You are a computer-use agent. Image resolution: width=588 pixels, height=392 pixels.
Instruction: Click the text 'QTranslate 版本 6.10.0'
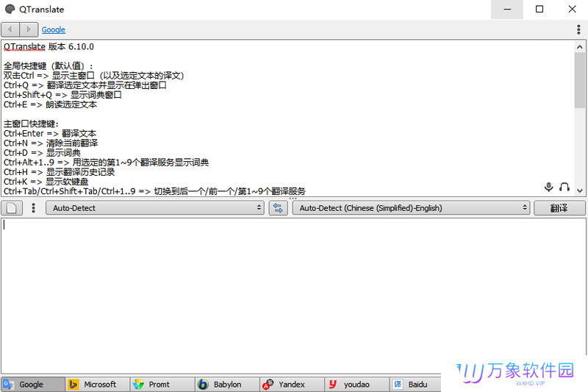tap(49, 47)
